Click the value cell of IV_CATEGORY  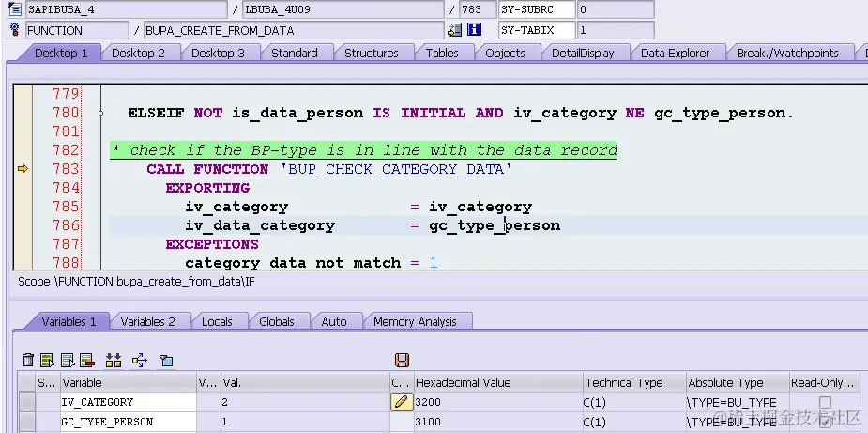click(306, 402)
